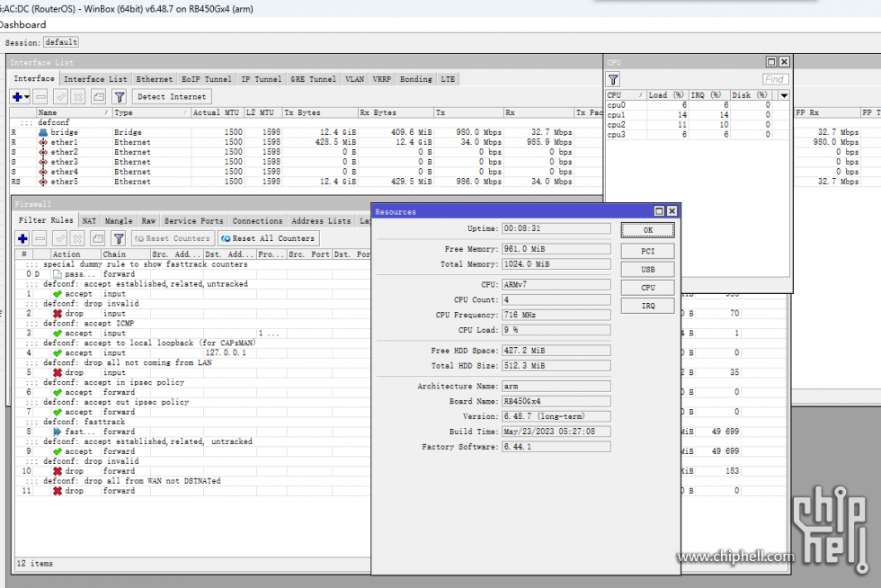Sort interfaces by the Tx Bytes column header
Image resolution: width=881 pixels, height=588 pixels.
(320, 113)
